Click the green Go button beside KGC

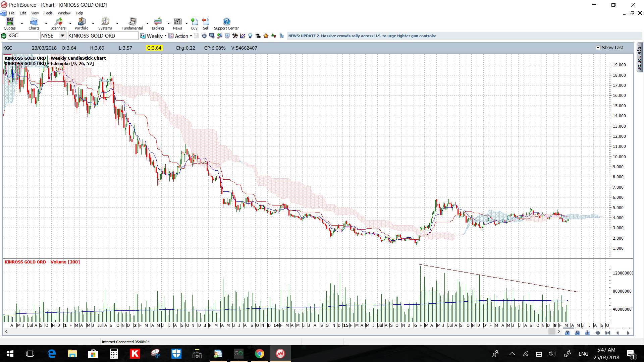point(4,36)
